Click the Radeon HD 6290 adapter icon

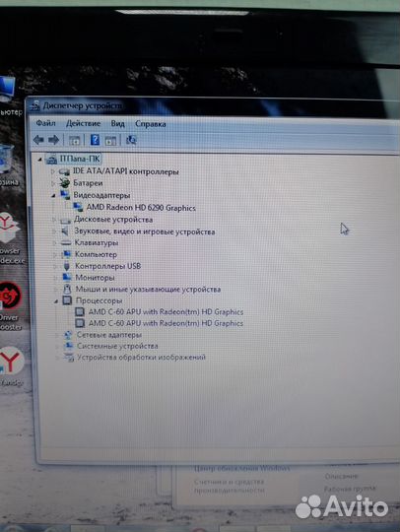click(x=79, y=207)
